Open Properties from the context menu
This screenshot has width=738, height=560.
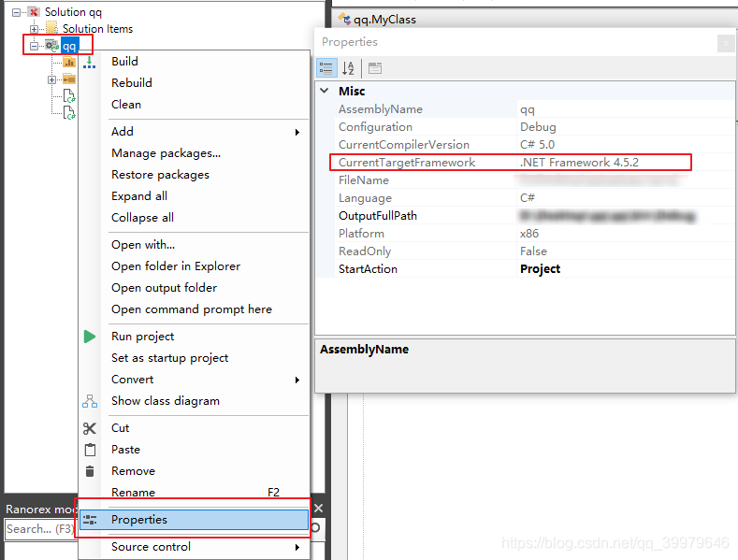[194, 520]
